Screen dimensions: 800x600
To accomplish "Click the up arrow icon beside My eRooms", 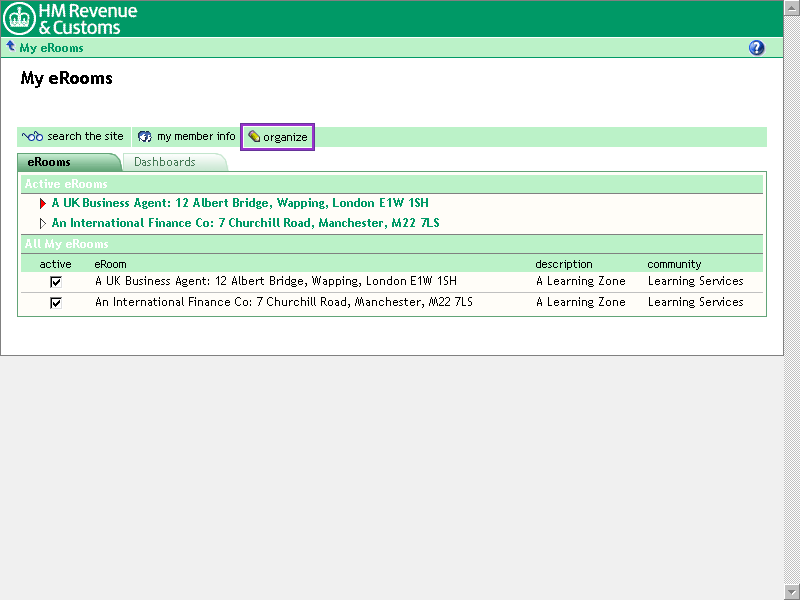I will 10,47.
